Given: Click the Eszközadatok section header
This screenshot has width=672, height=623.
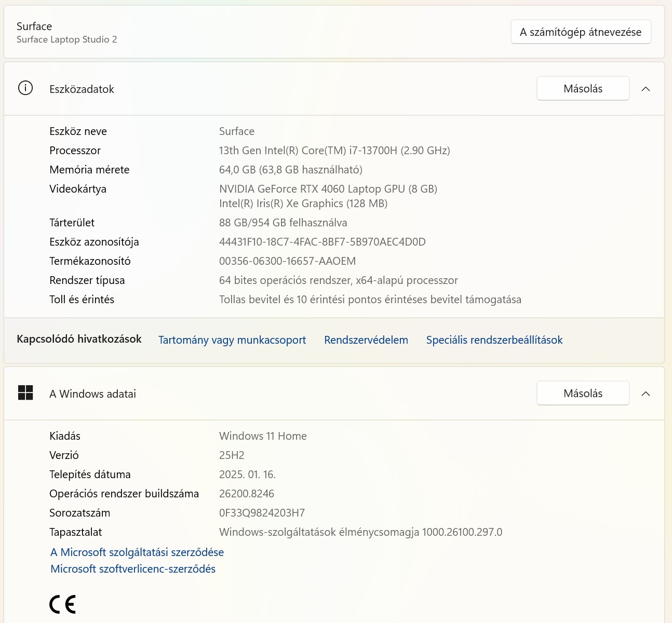Looking at the screenshot, I should (x=82, y=89).
